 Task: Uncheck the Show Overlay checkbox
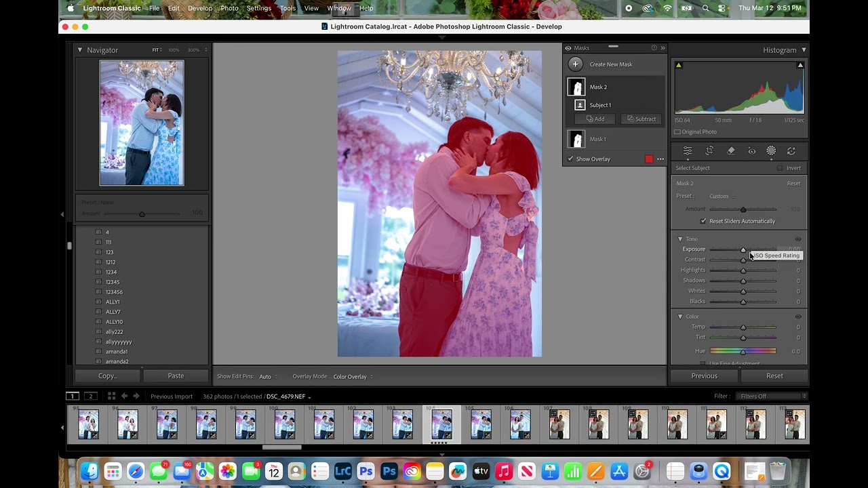coord(570,159)
